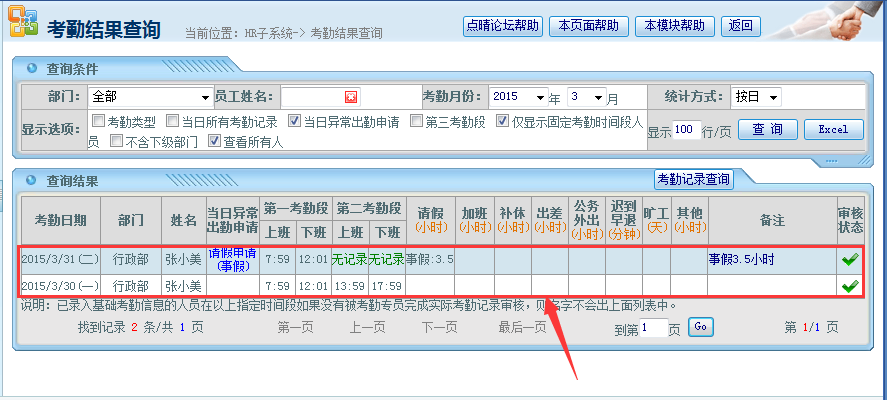The image size is (887, 400).
Task: Open 本页面帮助 page help
Action: coord(588,26)
